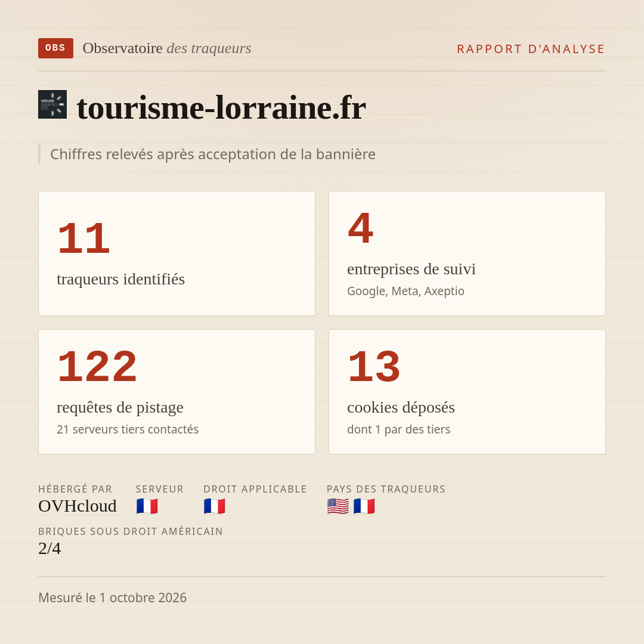Open the Observatoire des traqueurs title
This screenshot has width=644, height=644.
(167, 48)
